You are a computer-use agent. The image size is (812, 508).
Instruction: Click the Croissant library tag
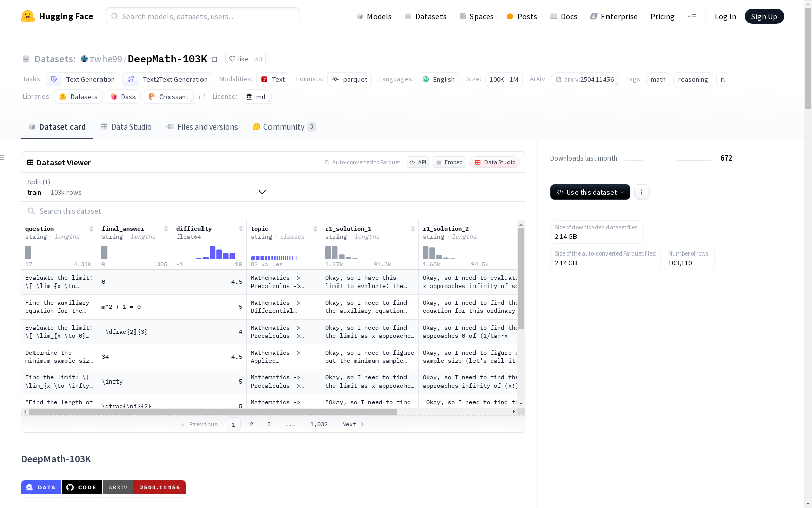tap(168, 97)
